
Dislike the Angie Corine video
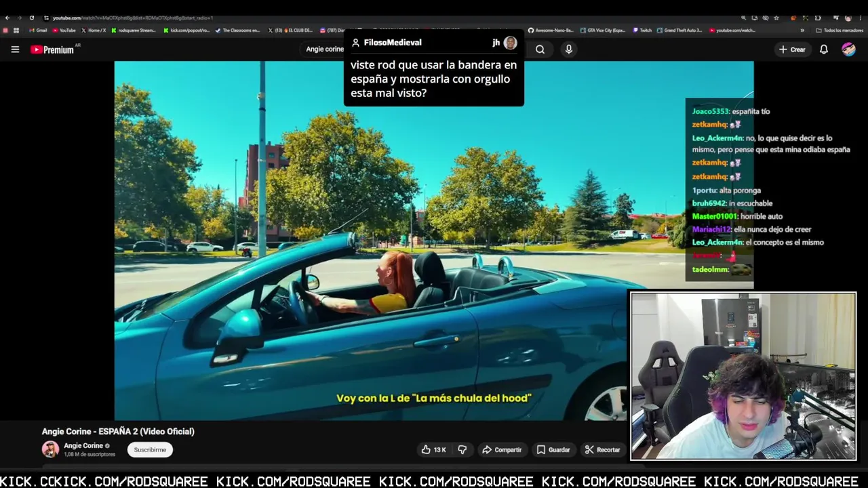click(462, 449)
